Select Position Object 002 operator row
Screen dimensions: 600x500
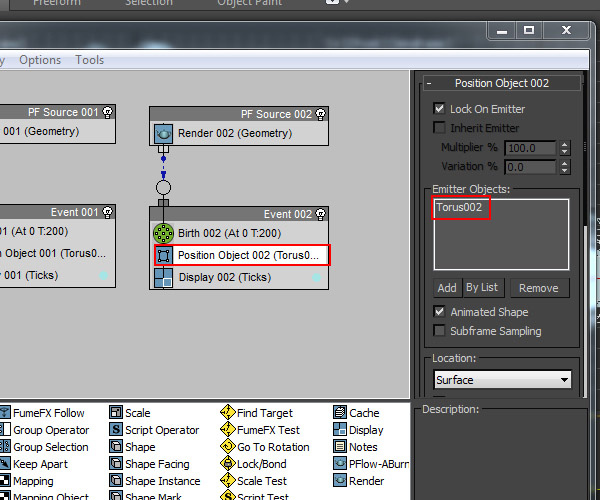[241, 256]
